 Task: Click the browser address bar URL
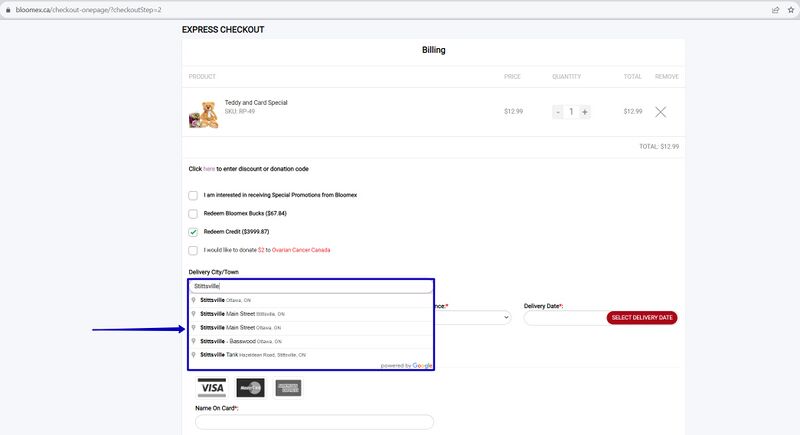(x=88, y=10)
